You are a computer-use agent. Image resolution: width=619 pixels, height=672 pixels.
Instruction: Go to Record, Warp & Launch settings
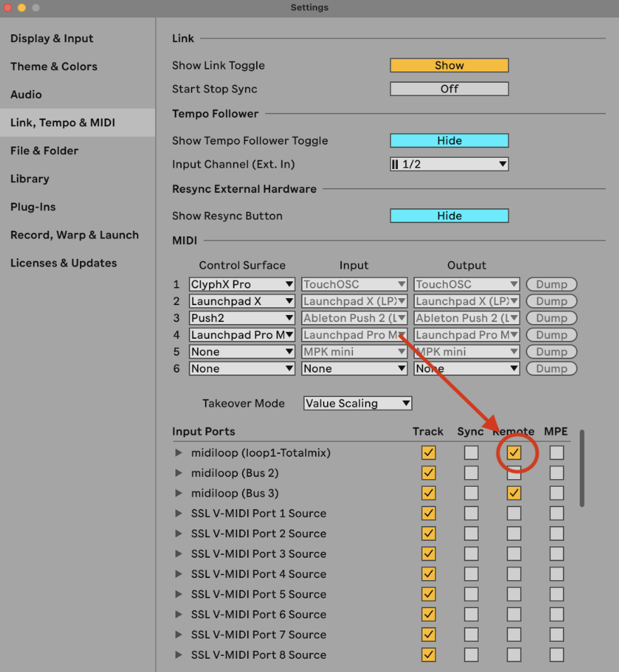coord(74,235)
